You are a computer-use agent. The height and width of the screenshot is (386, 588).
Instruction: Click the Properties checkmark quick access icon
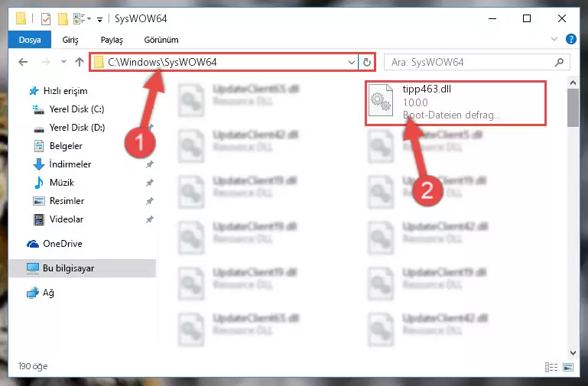click(45, 19)
